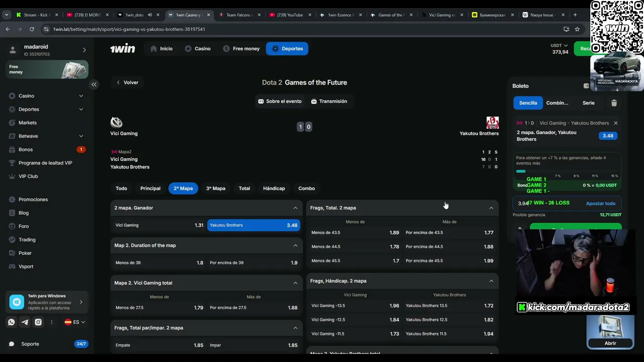Switch to the 3º Mapa tab
644x362 pixels.
click(x=216, y=189)
